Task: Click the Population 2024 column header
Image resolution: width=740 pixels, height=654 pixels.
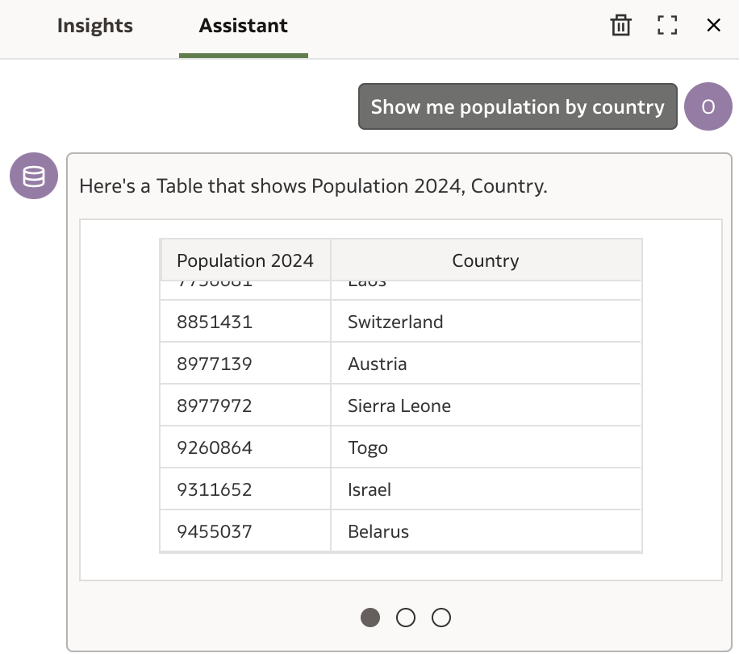Action: (245, 261)
